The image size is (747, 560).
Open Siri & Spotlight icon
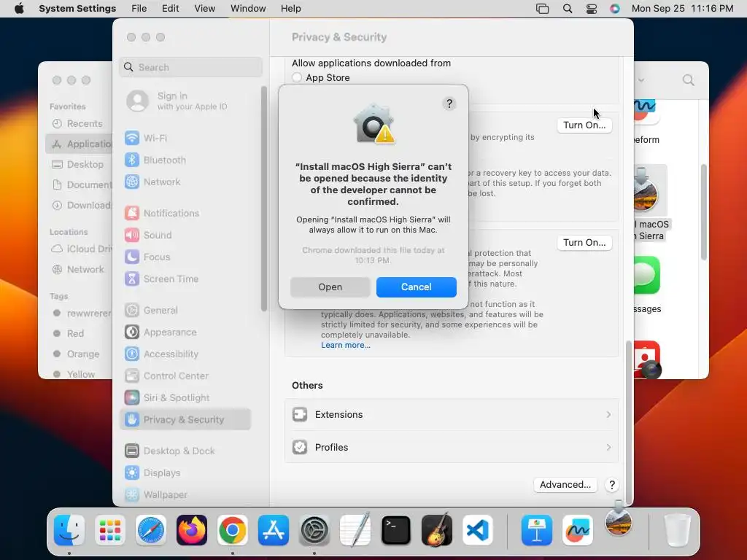point(132,397)
